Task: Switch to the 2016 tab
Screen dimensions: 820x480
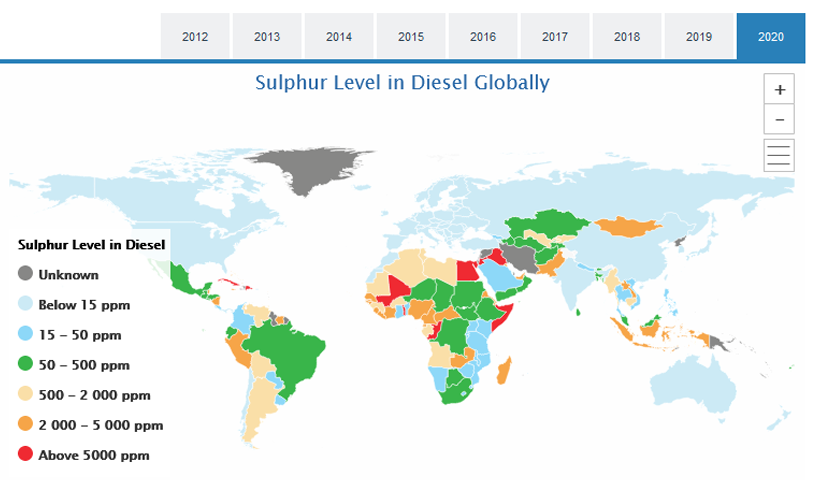Action: point(483,36)
